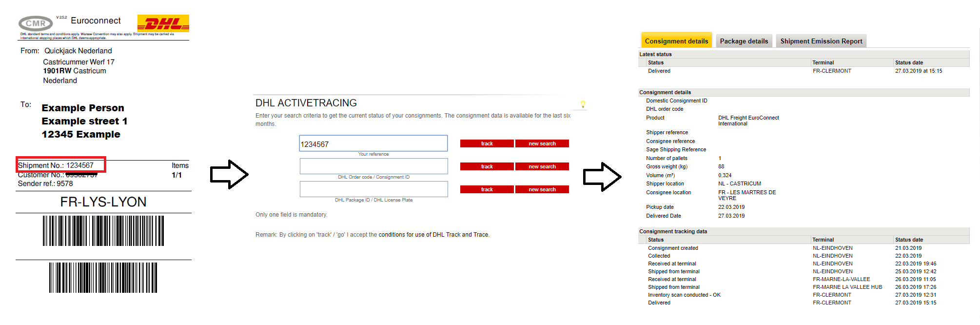This screenshot has width=980, height=325.
Task: Click the arrow pointing to consignment details
Action: pos(602,176)
